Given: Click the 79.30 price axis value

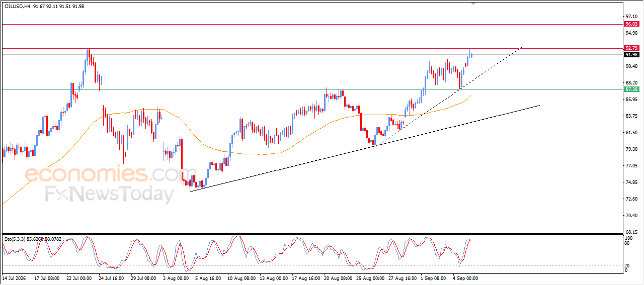Looking at the screenshot, I should point(631,149).
